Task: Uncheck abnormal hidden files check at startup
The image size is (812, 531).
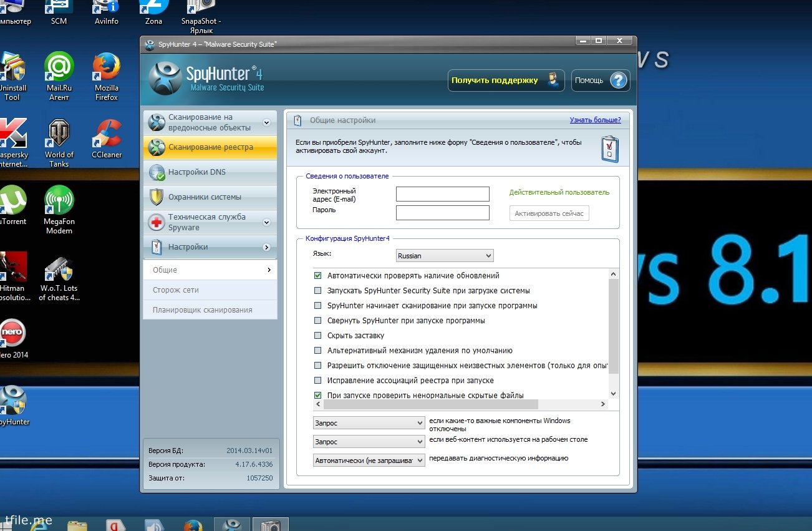Action: point(318,396)
